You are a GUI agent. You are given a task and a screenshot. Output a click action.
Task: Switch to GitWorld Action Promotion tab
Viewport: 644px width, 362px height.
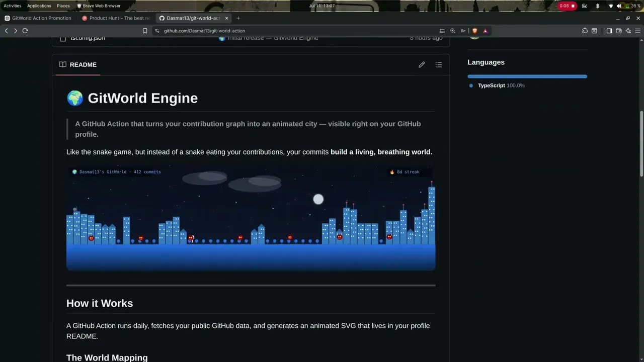click(x=38, y=18)
